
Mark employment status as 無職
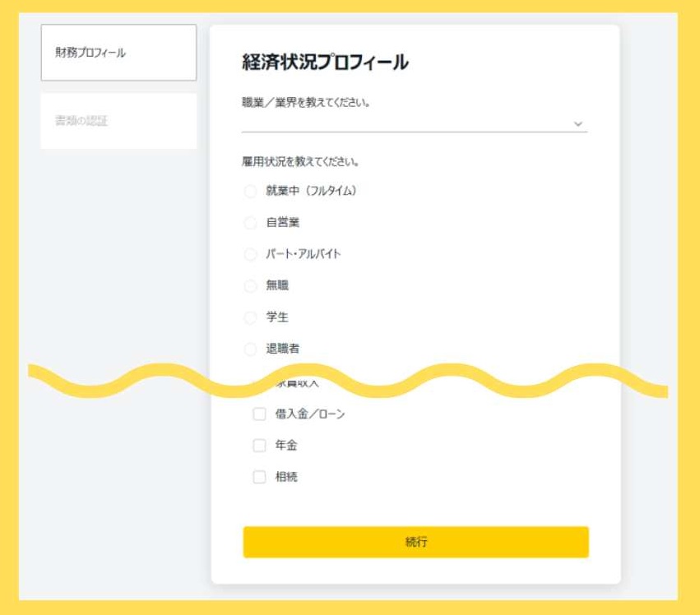point(248,285)
